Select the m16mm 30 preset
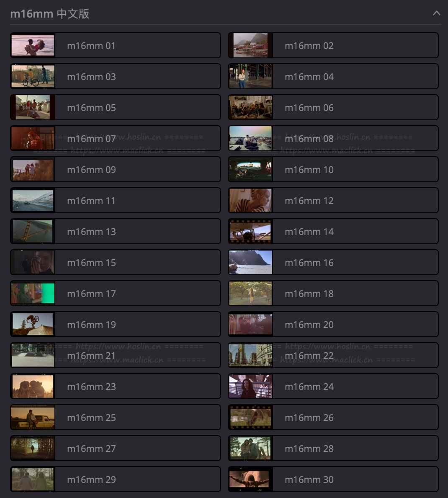 click(x=333, y=479)
